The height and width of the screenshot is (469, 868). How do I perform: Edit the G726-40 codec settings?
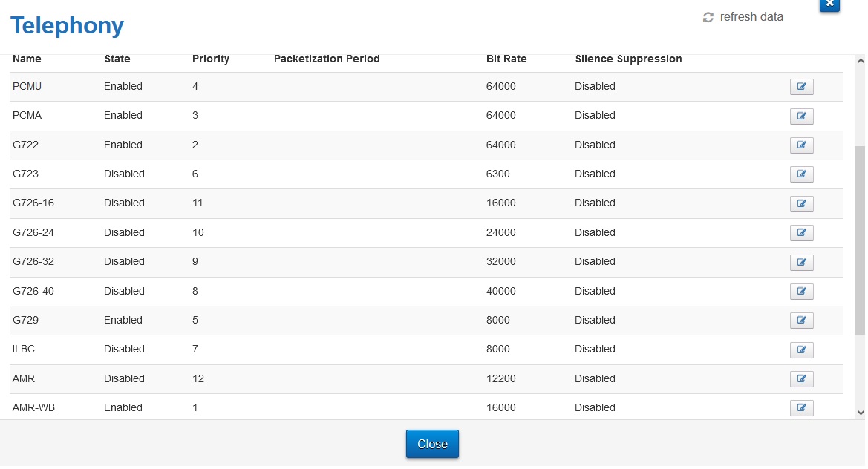tap(801, 292)
